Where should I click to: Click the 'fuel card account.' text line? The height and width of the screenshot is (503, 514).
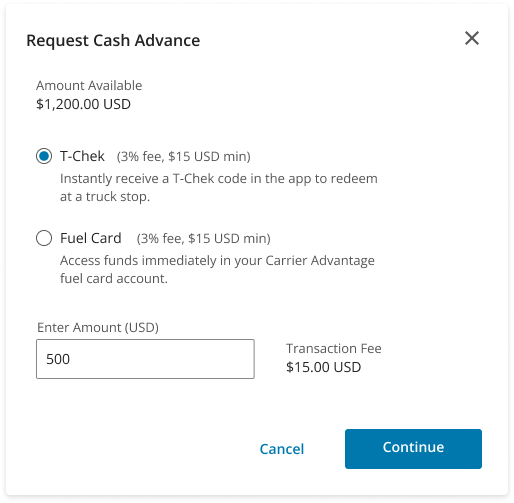point(114,278)
